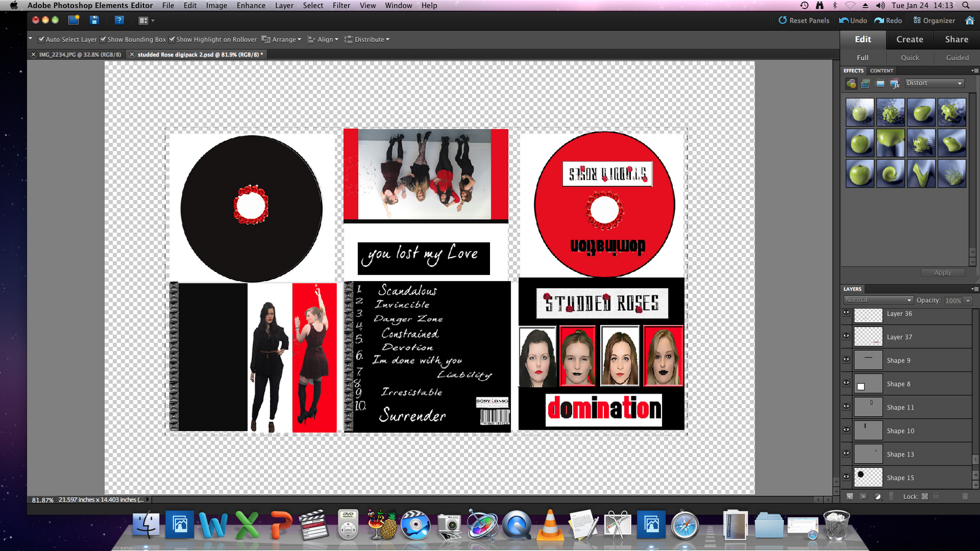
Task: Open the Filter menu
Action: tap(341, 6)
